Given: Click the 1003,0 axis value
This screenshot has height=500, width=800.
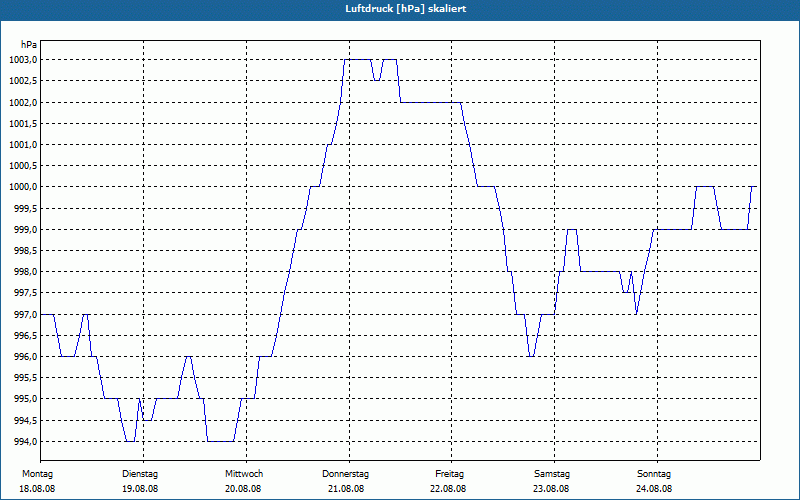Looking at the screenshot, I should tap(23, 60).
